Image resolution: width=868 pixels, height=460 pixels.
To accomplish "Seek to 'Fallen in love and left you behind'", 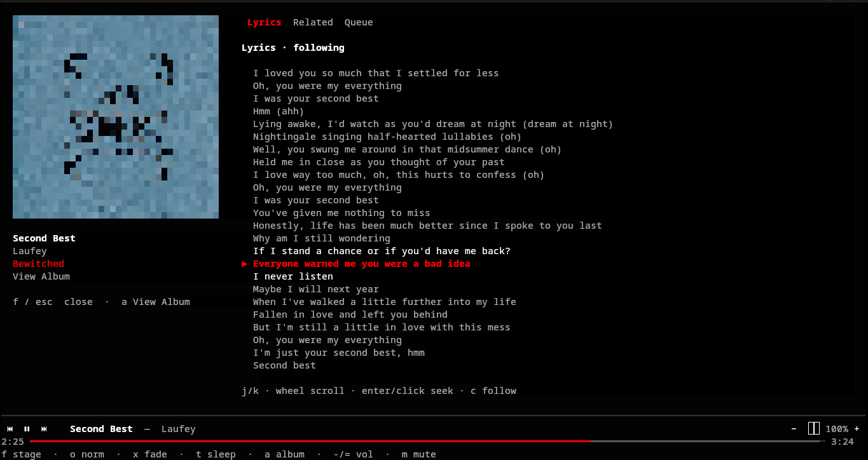I will pos(350,315).
